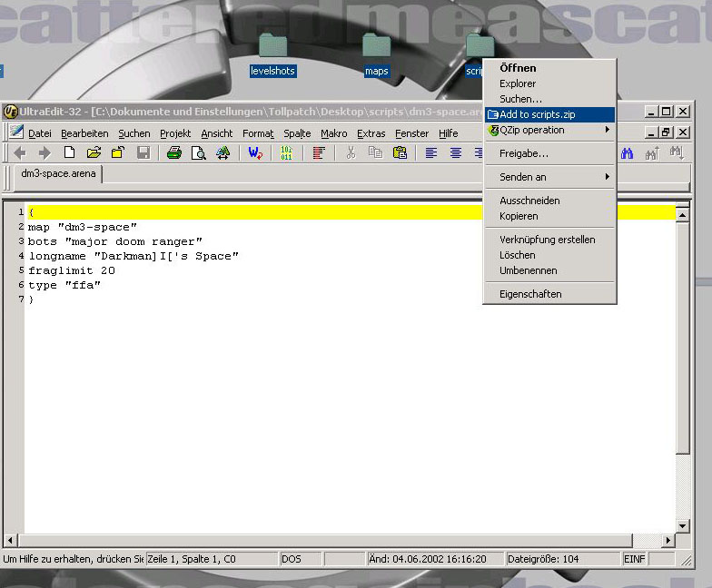Click the EINF insert mode status field
This screenshot has height=588, width=712.
click(x=634, y=559)
